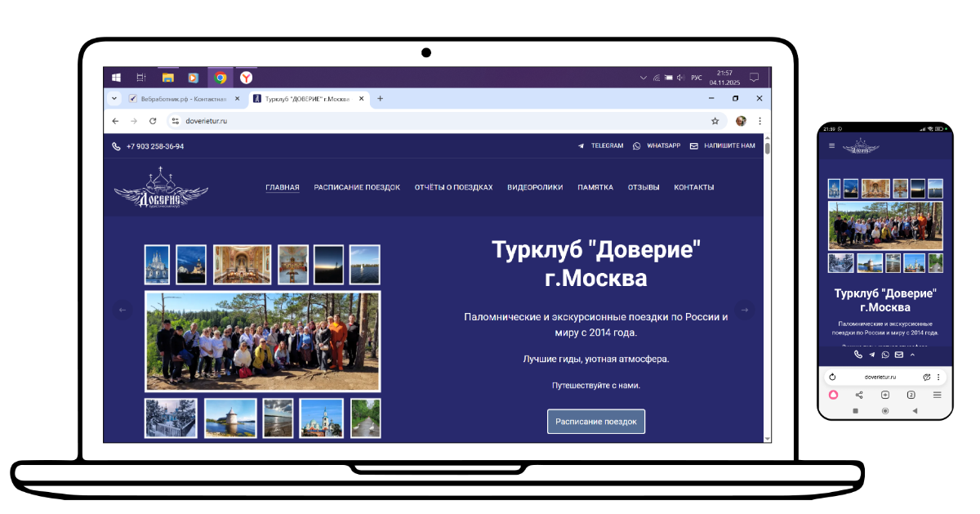Advance the slider with the right arrow
Viewport: 980px width, 514px height.
tap(743, 310)
